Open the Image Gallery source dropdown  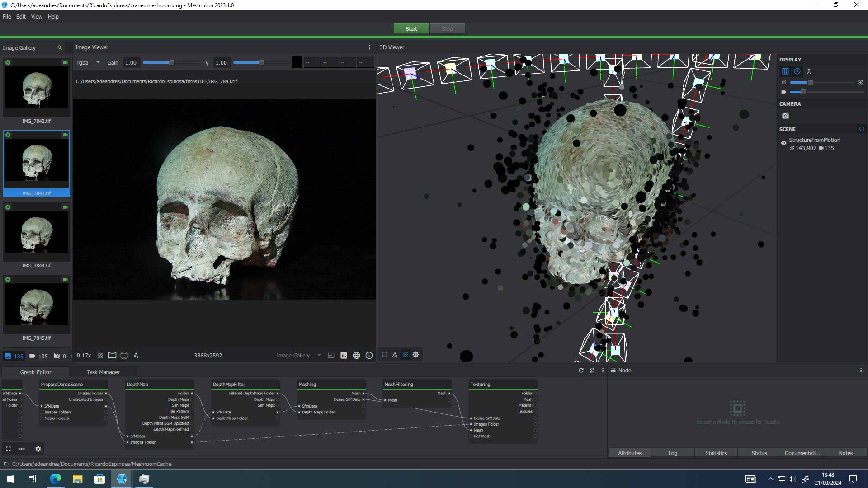[x=298, y=356]
